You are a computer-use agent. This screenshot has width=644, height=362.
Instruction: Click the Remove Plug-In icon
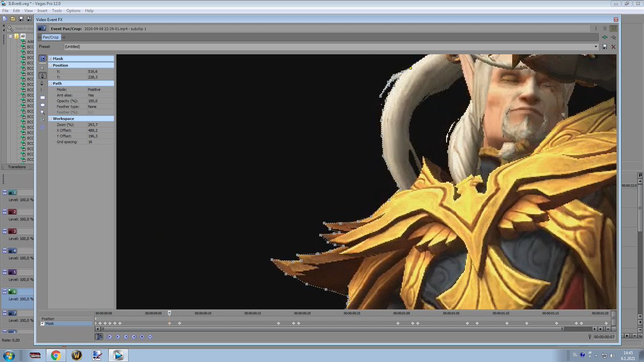pos(613,38)
